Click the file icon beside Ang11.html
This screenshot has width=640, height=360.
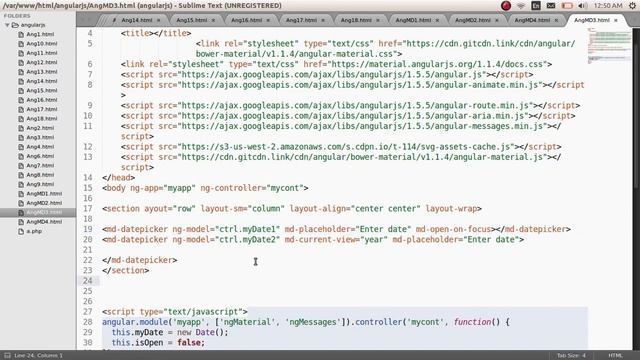coord(21,53)
